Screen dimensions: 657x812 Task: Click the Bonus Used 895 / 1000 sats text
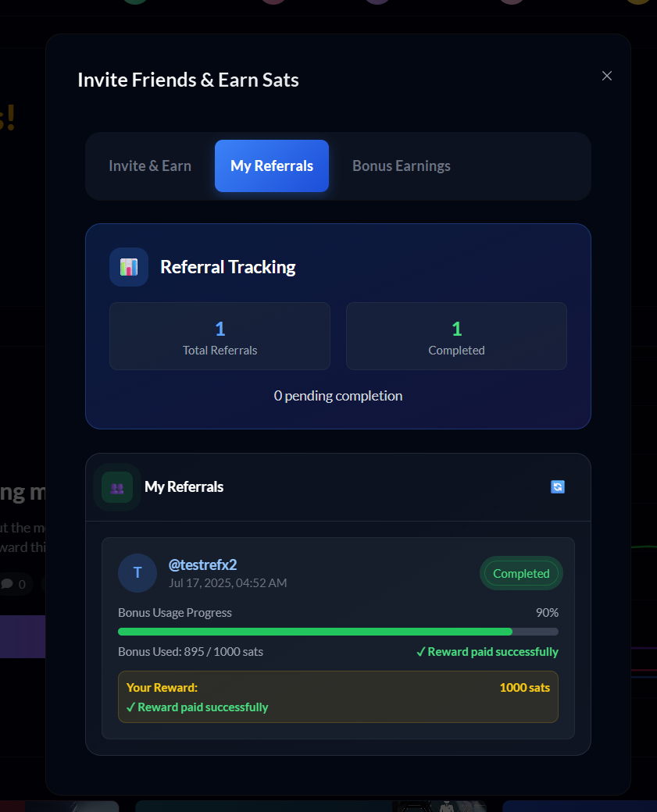191,652
